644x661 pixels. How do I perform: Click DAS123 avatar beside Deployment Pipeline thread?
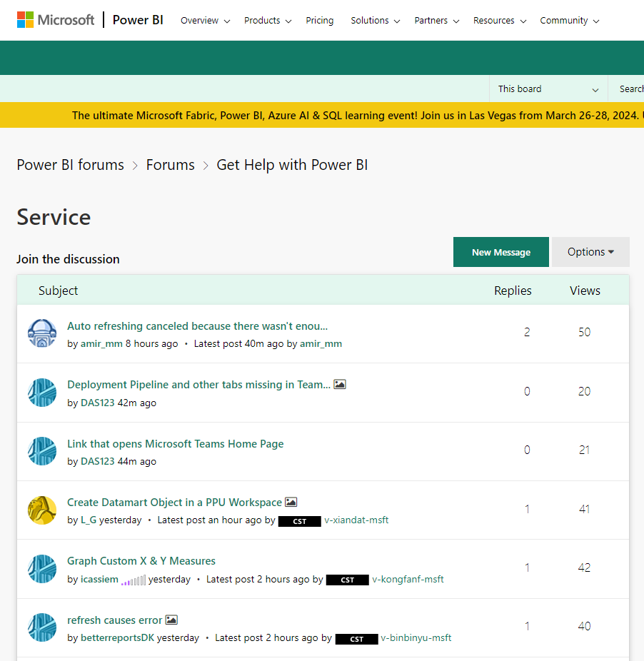[42, 393]
